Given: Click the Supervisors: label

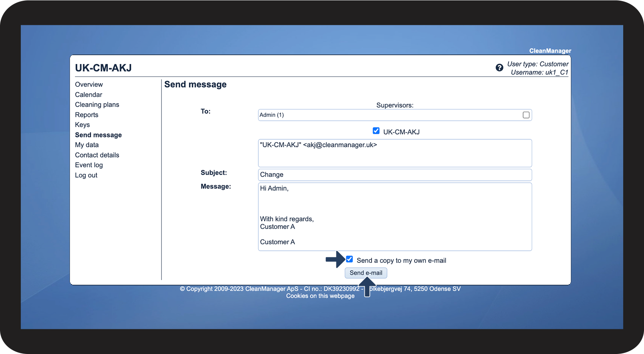Looking at the screenshot, I should (395, 105).
